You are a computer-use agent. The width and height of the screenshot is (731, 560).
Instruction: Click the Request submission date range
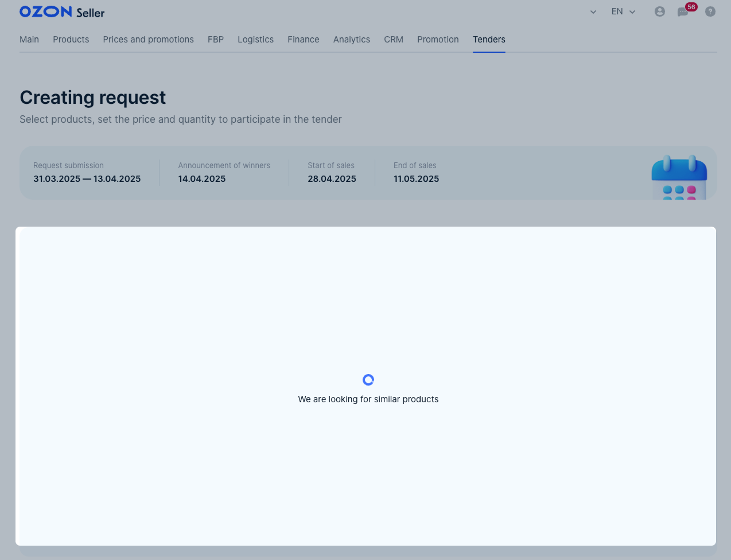coord(87,179)
